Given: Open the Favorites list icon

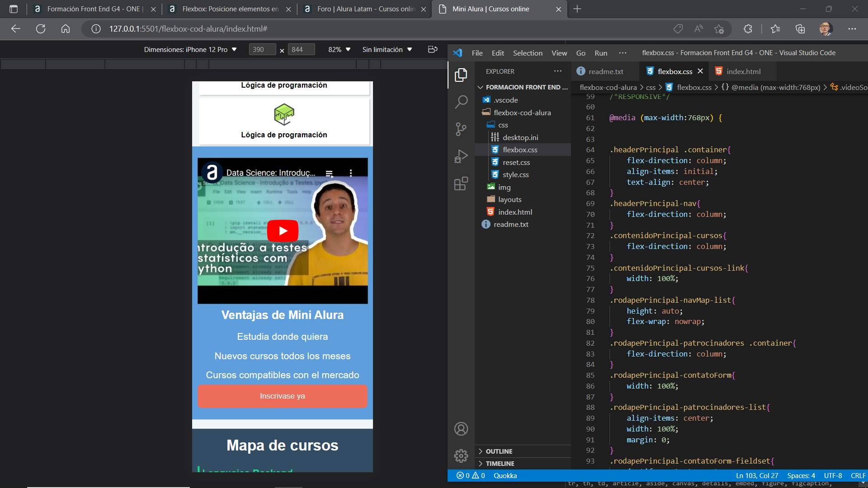Looking at the screenshot, I should 775,29.
